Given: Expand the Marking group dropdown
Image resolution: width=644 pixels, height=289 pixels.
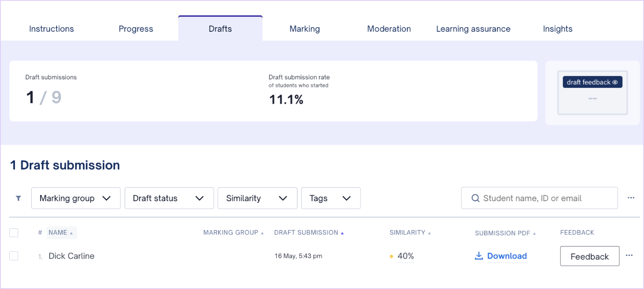Looking at the screenshot, I should pos(76,198).
